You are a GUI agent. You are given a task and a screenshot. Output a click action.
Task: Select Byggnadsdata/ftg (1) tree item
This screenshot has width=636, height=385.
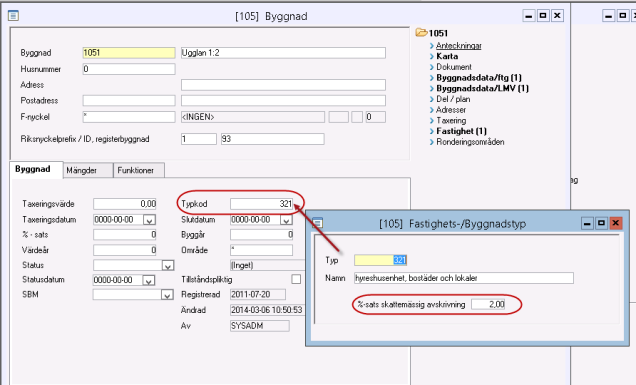479,77
